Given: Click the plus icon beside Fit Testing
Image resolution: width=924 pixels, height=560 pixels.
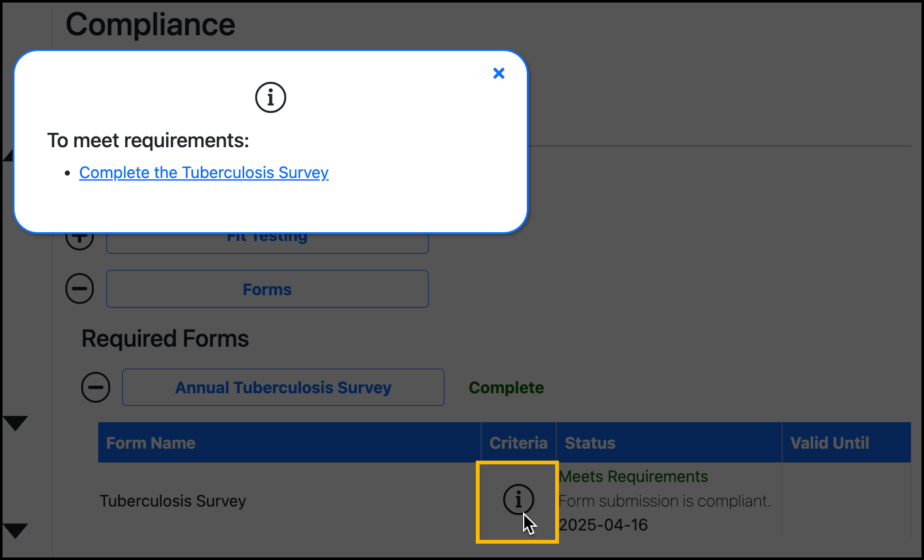Looking at the screenshot, I should click(80, 237).
